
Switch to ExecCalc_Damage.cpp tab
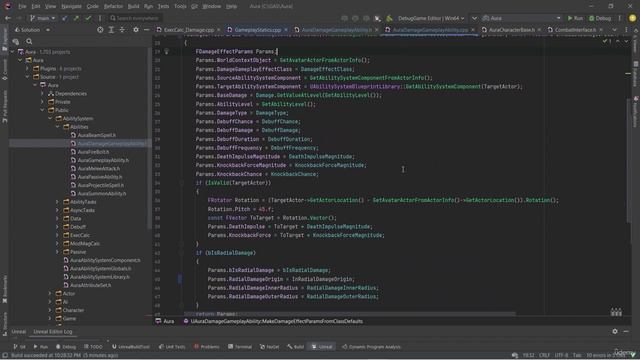[x=189, y=30]
